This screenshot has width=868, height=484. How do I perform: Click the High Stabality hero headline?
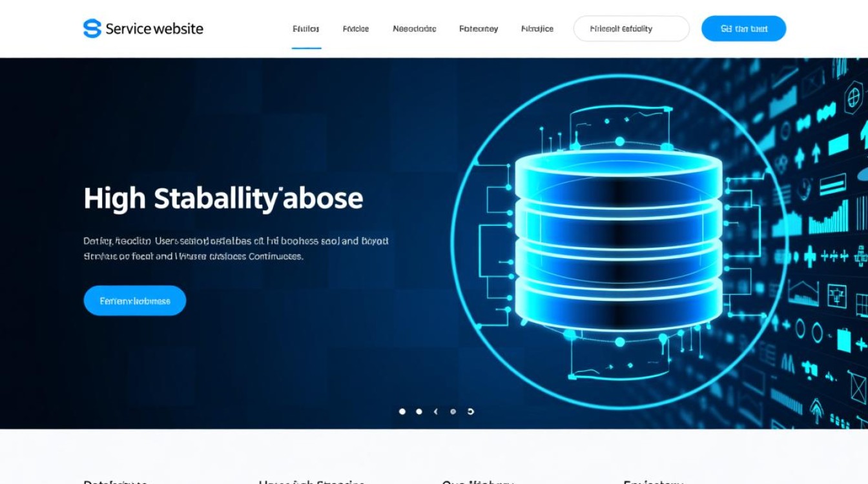click(x=223, y=198)
